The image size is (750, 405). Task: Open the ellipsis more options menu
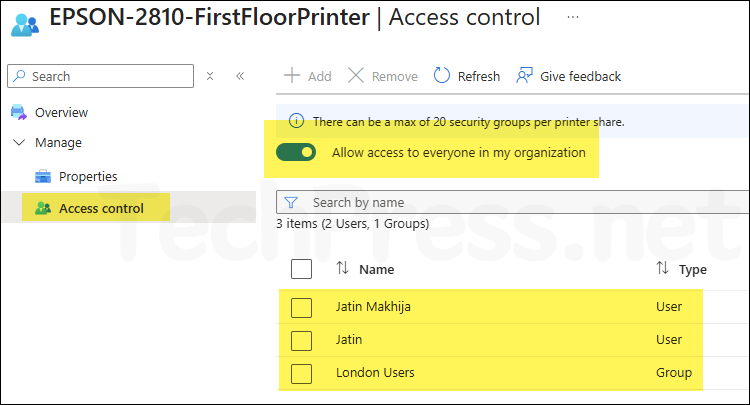point(573,17)
